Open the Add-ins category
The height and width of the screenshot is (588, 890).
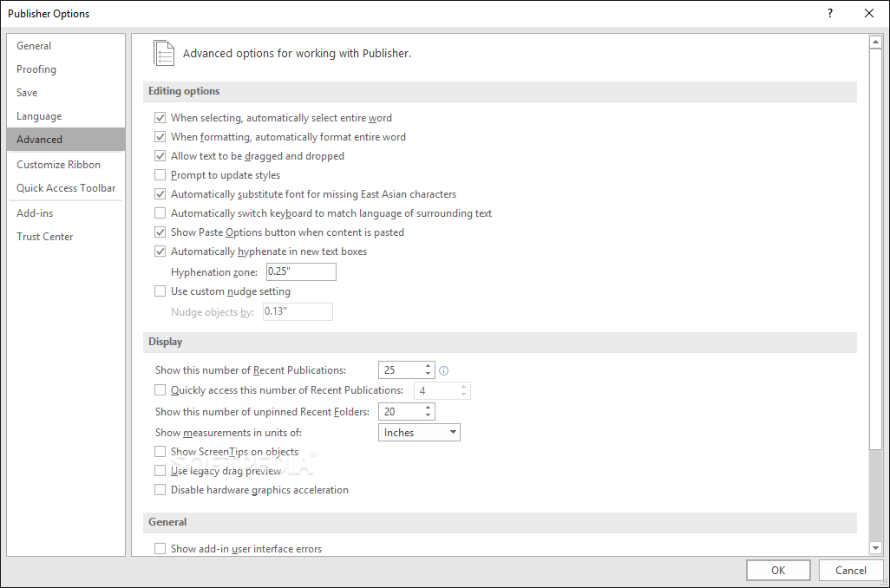66,213
